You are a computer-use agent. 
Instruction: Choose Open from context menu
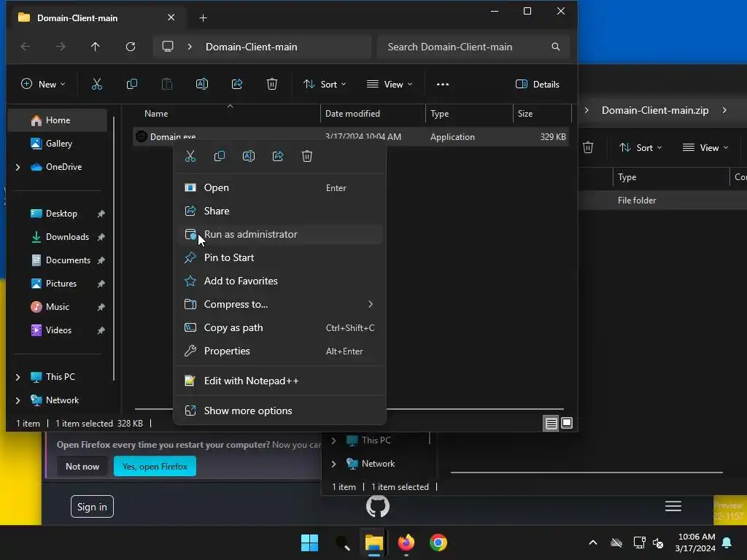[279, 187]
